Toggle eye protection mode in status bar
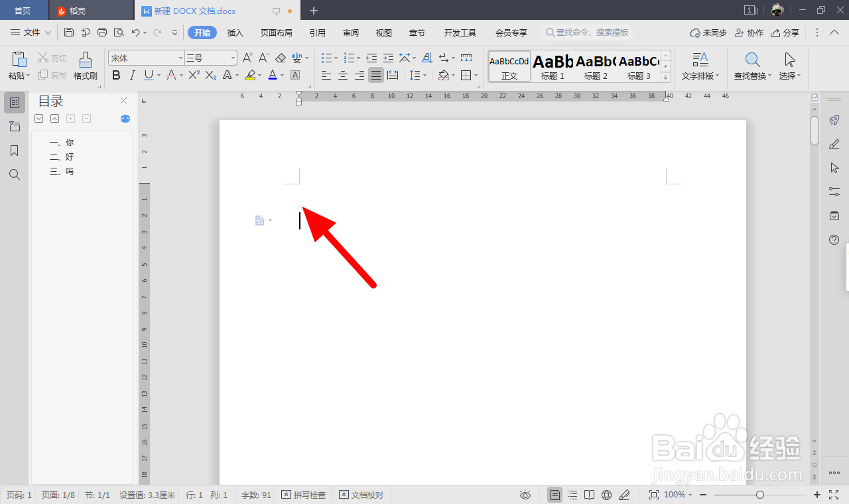Screen dimensions: 849x504 (525, 495)
